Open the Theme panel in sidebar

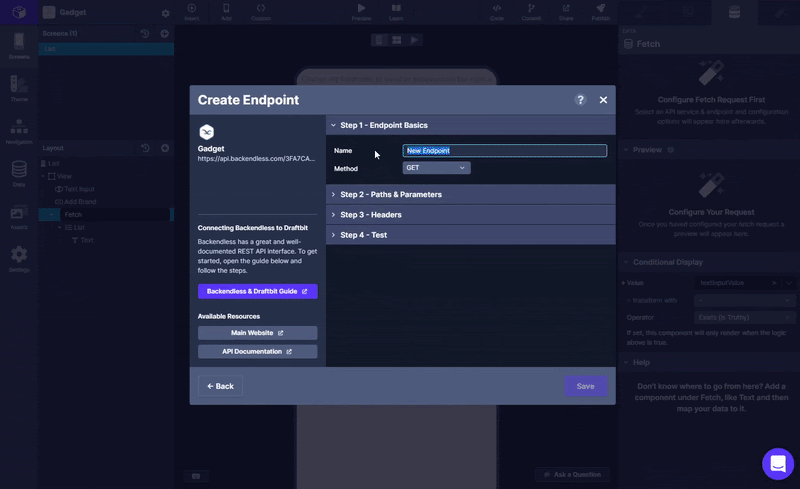pos(19,88)
